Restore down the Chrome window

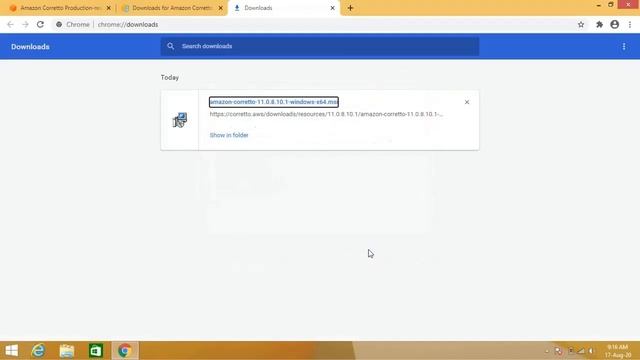click(x=611, y=4)
